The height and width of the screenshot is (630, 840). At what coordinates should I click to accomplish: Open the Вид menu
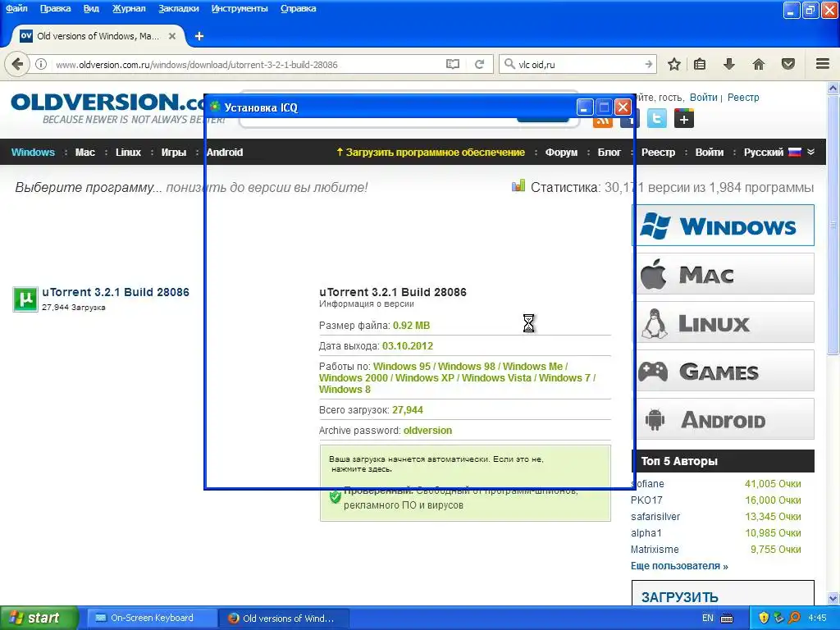91,8
